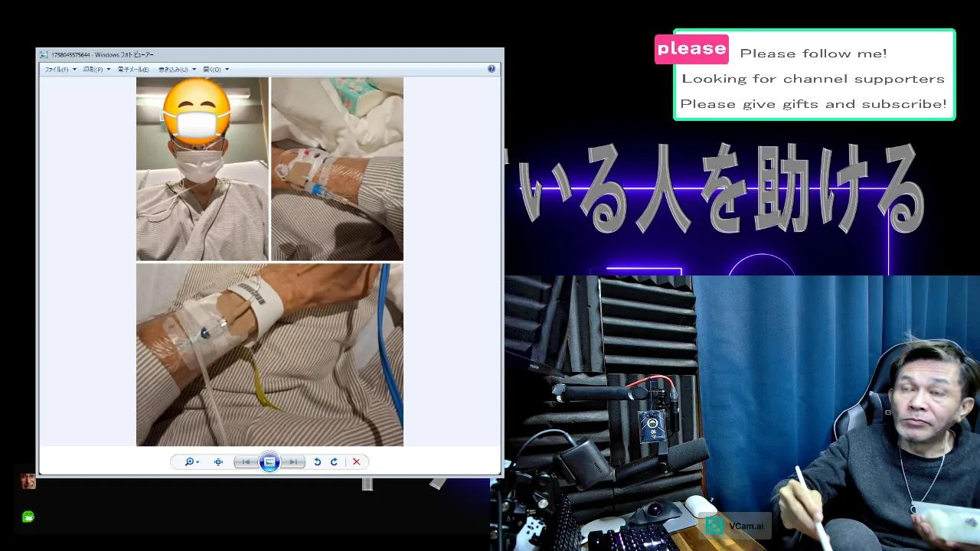Go to the next photo
This screenshot has width=980, height=551.
293,461
